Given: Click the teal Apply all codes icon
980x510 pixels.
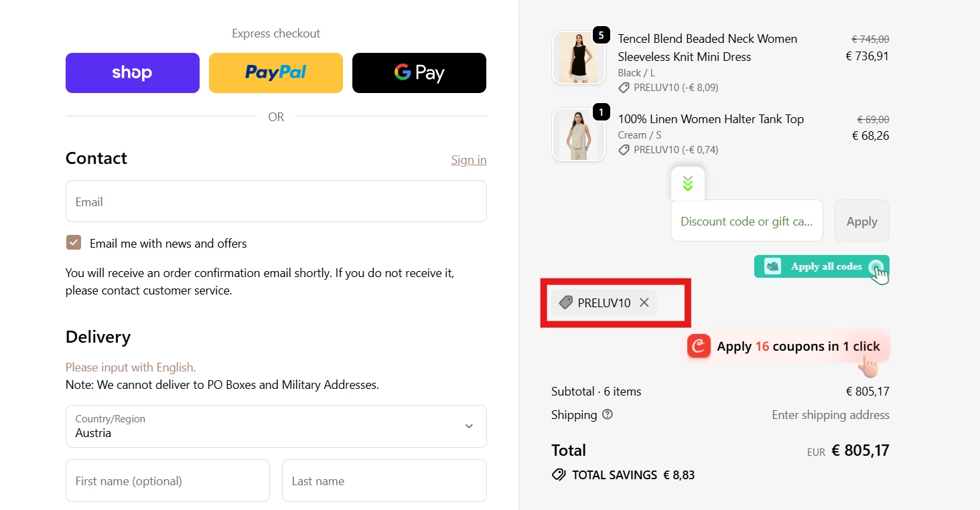Looking at the screenshot, I should 773,266.
